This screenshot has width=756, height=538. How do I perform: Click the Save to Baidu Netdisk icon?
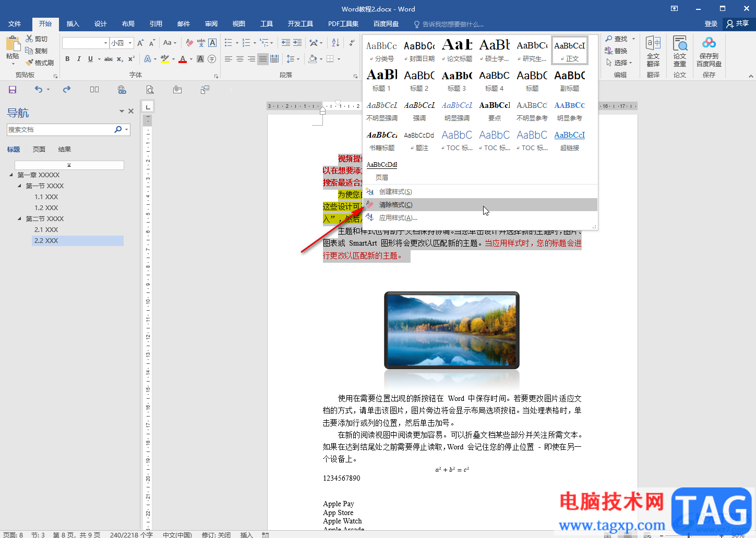coord(709,51)
